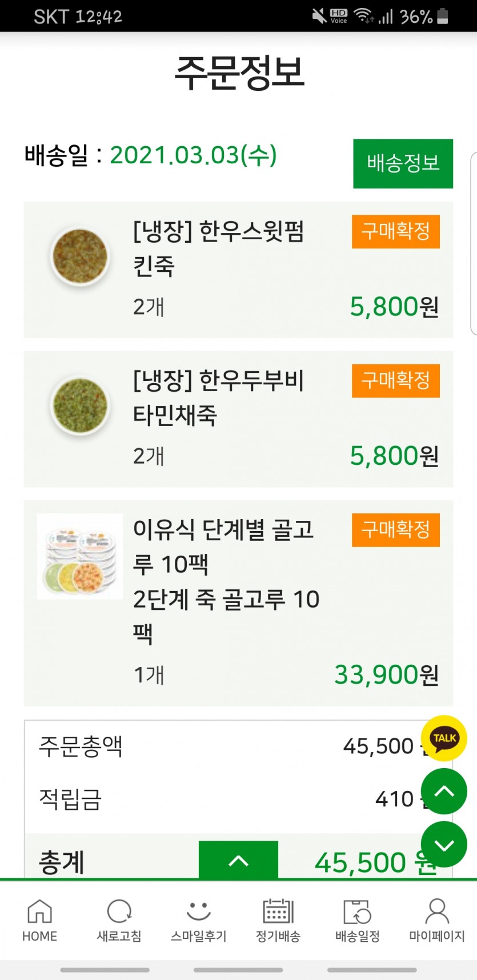Open the [냉장] 한우스윗펌킨죽 product name
Viewport: 477px width, 980px height.
tap(218, 248)
